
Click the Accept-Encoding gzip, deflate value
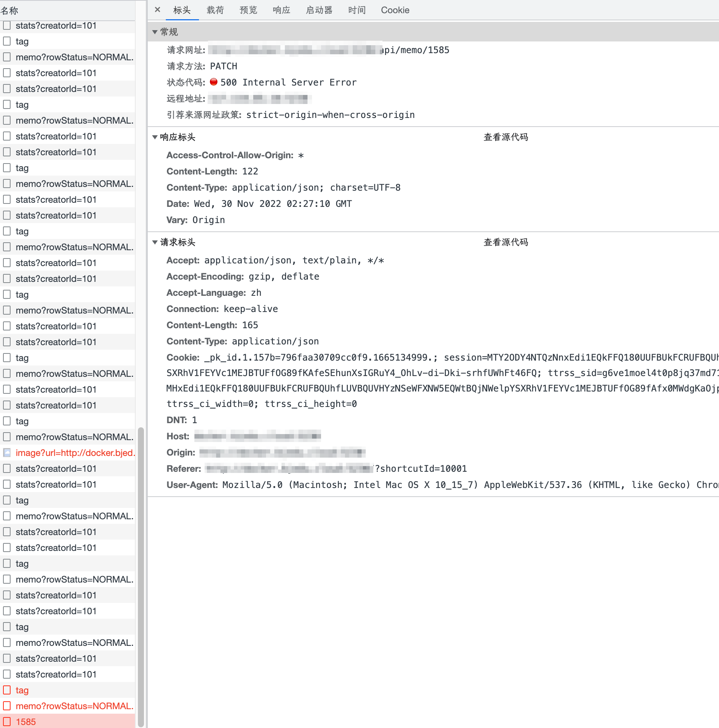(284, 277)
